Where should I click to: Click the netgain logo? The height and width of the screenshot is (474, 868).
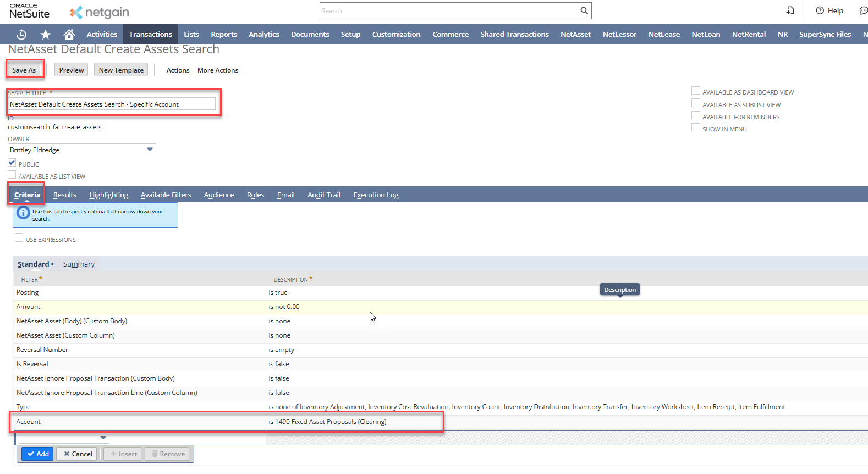(x=100, y=12)
